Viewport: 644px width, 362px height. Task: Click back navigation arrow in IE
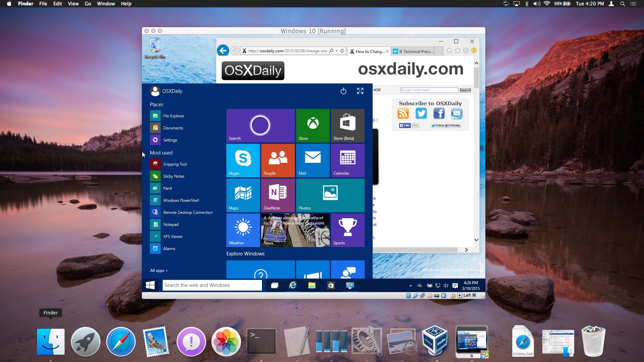[222, 50]
